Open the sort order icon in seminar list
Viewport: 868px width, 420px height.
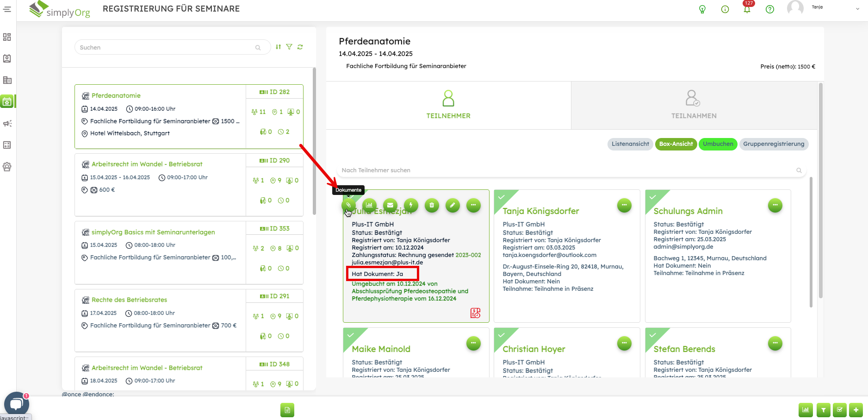click(278, 47)
